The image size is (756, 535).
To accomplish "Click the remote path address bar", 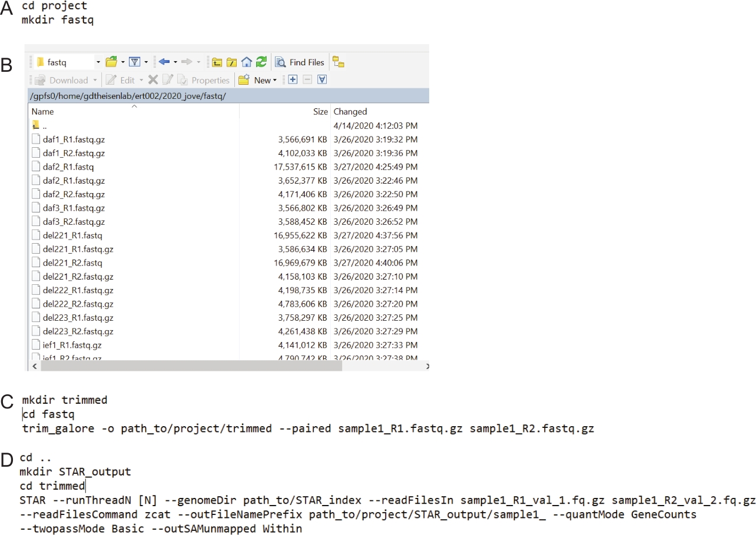I will [228, 96].
